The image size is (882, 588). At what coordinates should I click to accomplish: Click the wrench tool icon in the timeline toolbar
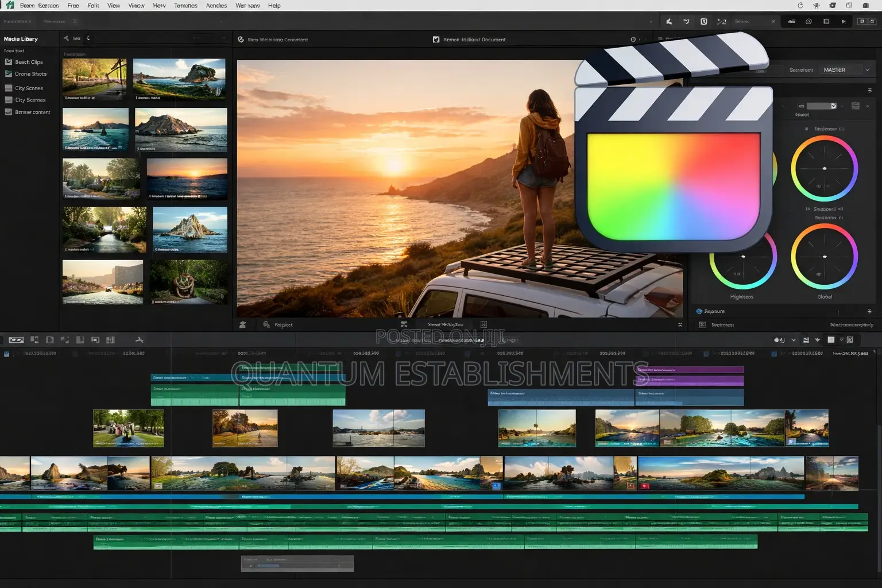tap(139, 340)
